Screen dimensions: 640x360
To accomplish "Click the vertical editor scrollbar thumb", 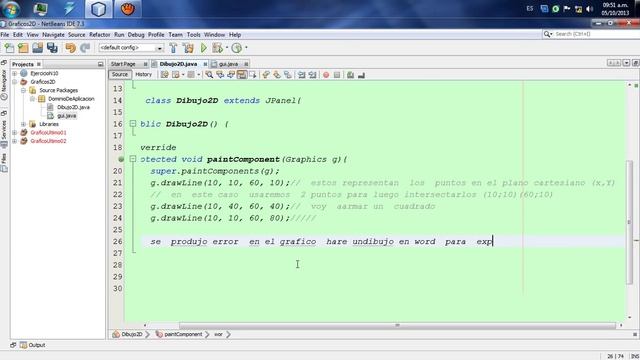I will (x=629, y=222).
